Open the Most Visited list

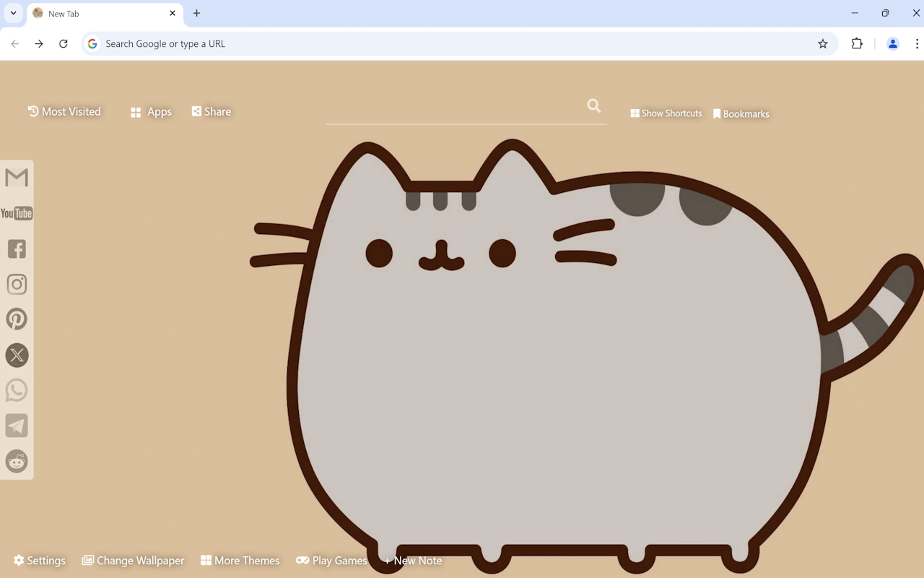(x=64, y=111)
